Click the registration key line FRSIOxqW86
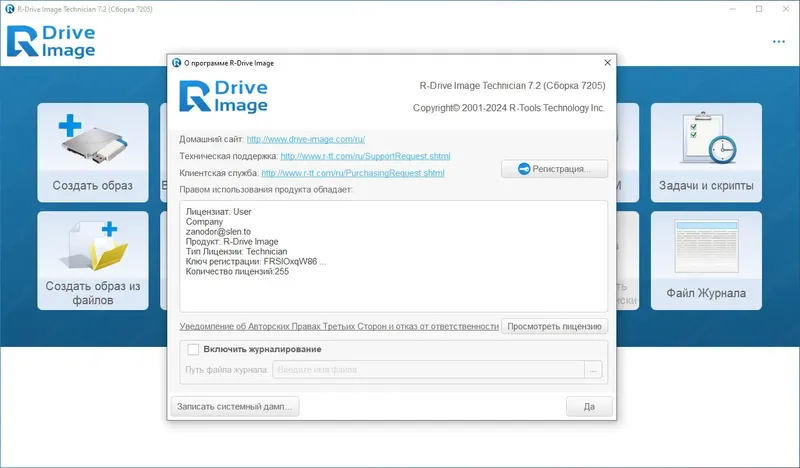The image size is (800, 468). tap(256, 262)
